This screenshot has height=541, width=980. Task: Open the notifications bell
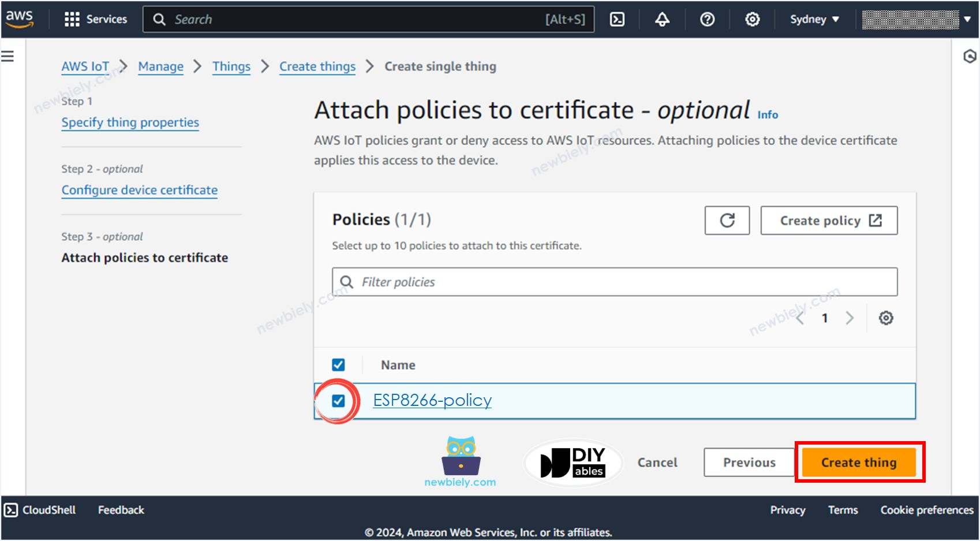point(662,18)
